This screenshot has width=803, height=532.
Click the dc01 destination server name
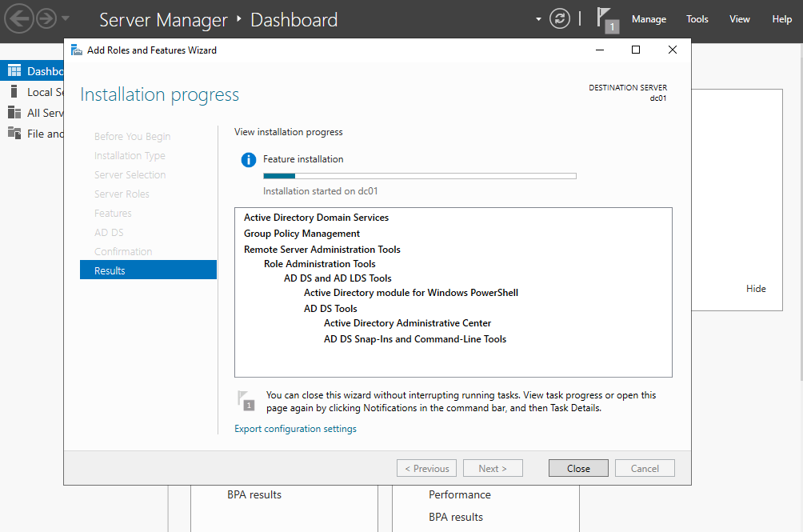tap(658, 98)
